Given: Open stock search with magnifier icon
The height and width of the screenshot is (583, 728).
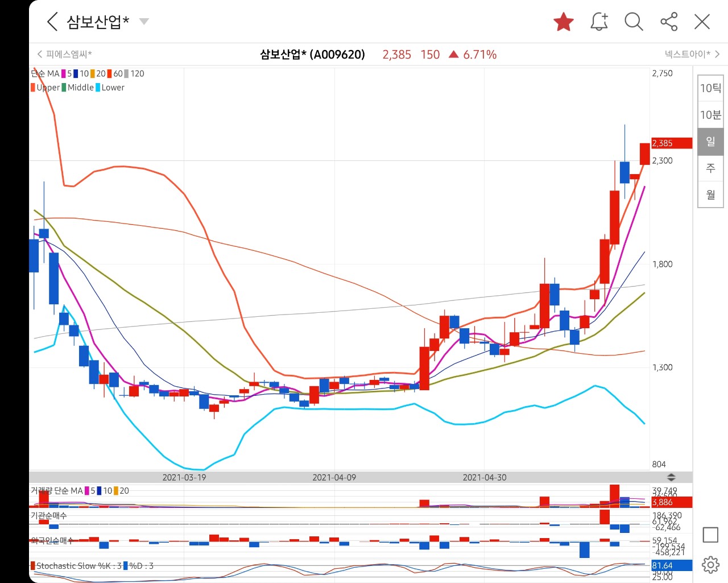Looking at the screenshot, I should point(634,22).
